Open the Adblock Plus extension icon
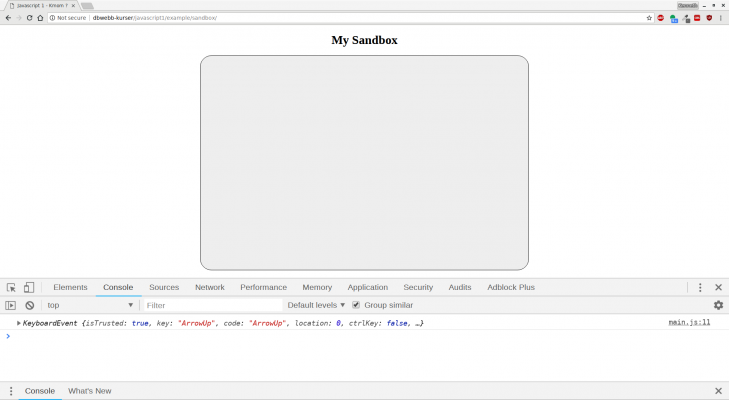Image resolution: width=729 pixels, height=400 pixels. [x=661, y=18]
